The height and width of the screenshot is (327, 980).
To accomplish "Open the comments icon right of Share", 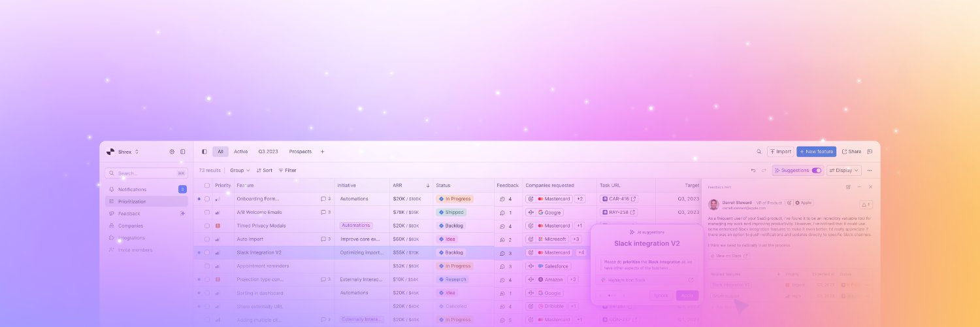I will [870, 152].
